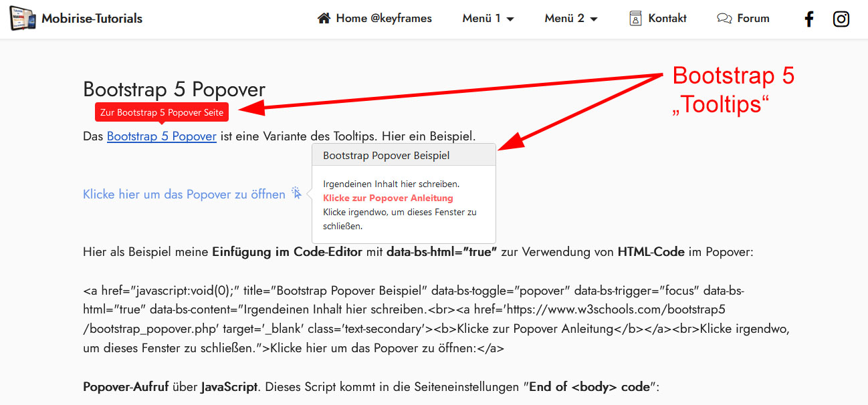Screen dimensions: 868x405
Task: Click the Mobirise-Tutorials logo image
Action: pyautogui.click(x=23, y=19)
